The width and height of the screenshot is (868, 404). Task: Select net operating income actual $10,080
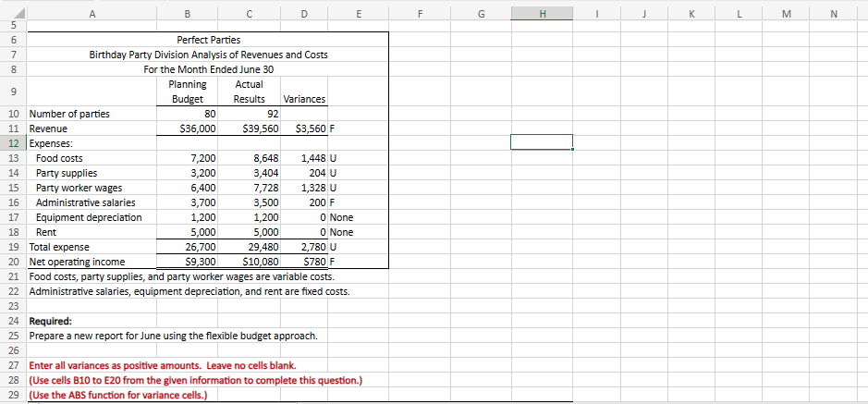[x=250, y=262]
